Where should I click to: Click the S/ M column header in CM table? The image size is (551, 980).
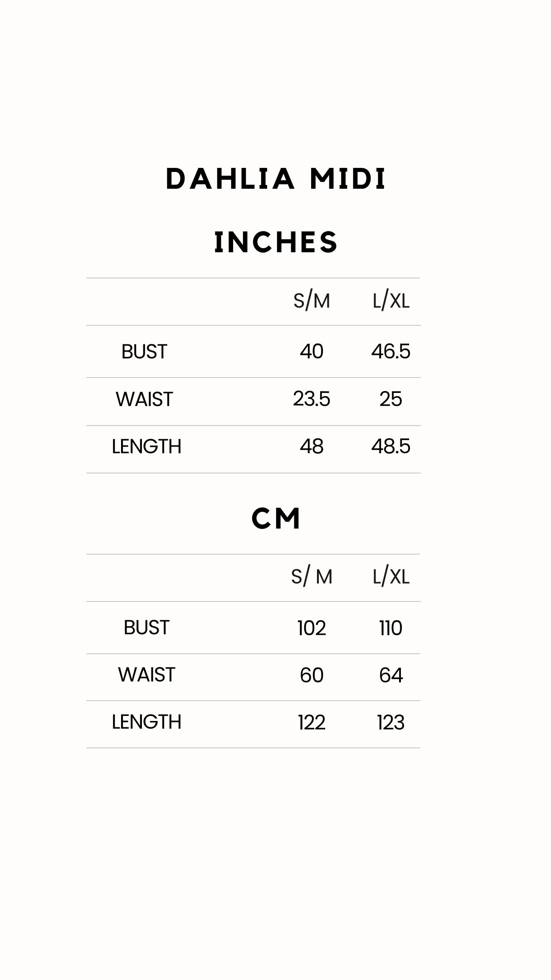pyautogui.click(x=312, y=577)
